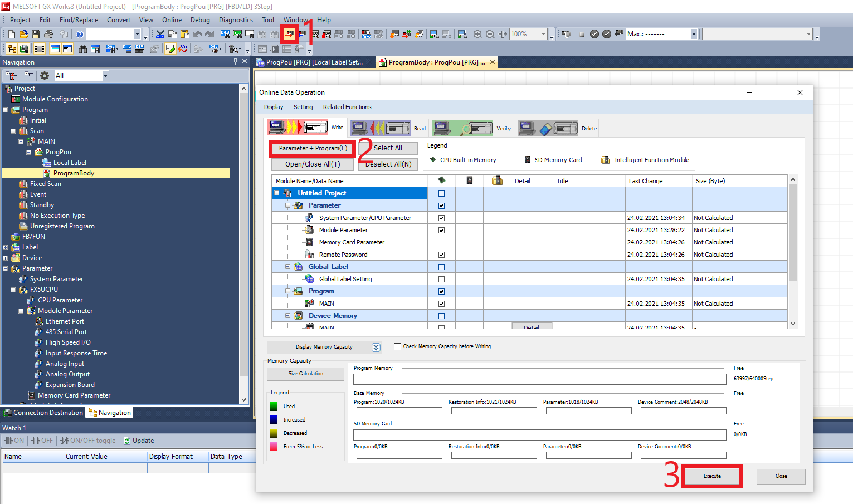Collapse the Scan node in navigation tree

coord(13,131)
